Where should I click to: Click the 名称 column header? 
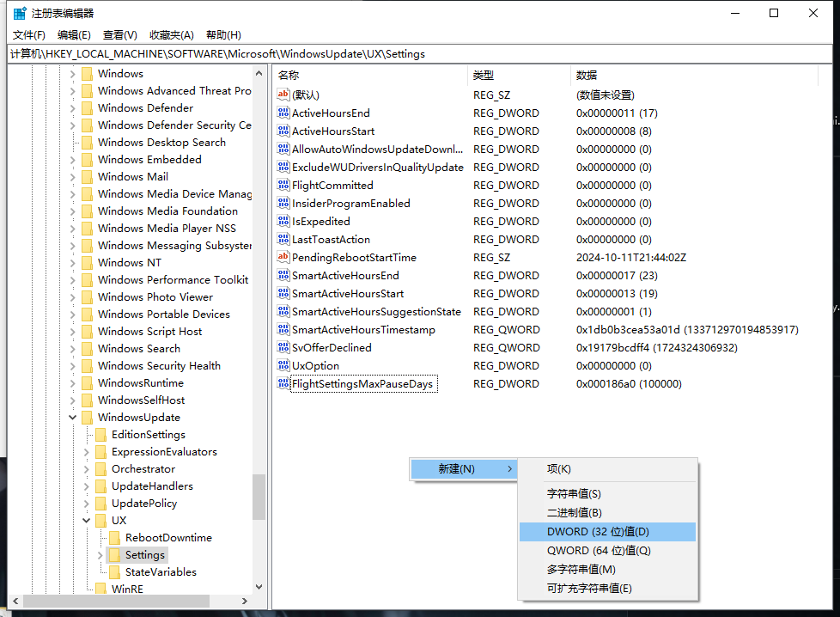[x=369, y=76]
